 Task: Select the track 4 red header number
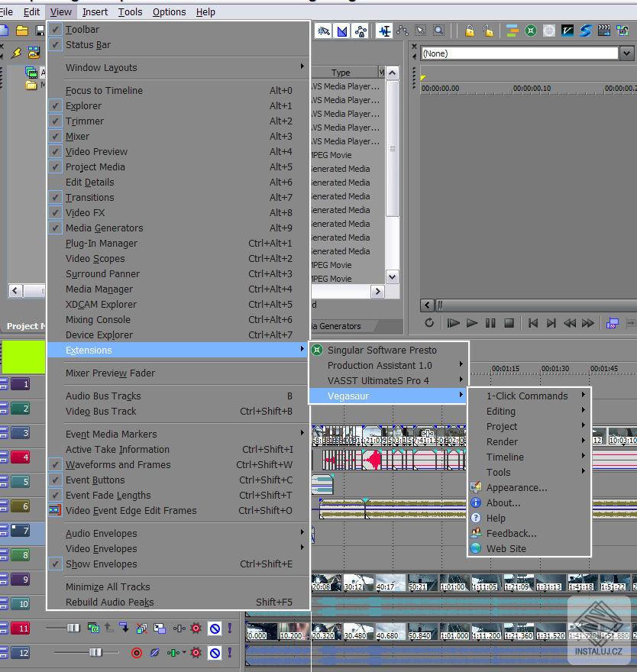coord(20,457)
